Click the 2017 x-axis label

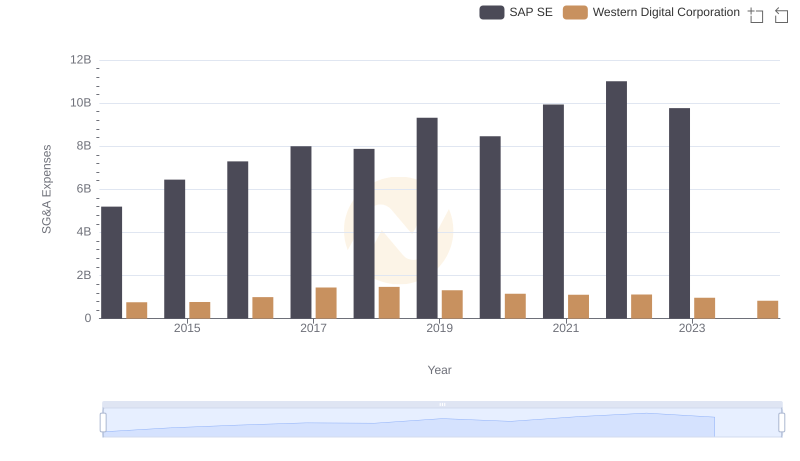tap(313, 328)
